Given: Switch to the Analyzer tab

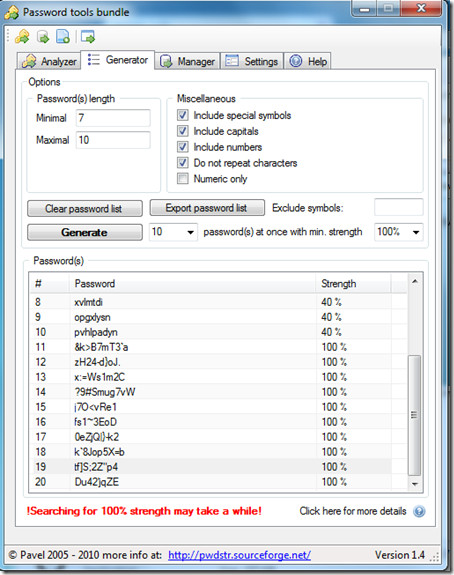Looking at the screenshot, I should [x=49, y=61].
